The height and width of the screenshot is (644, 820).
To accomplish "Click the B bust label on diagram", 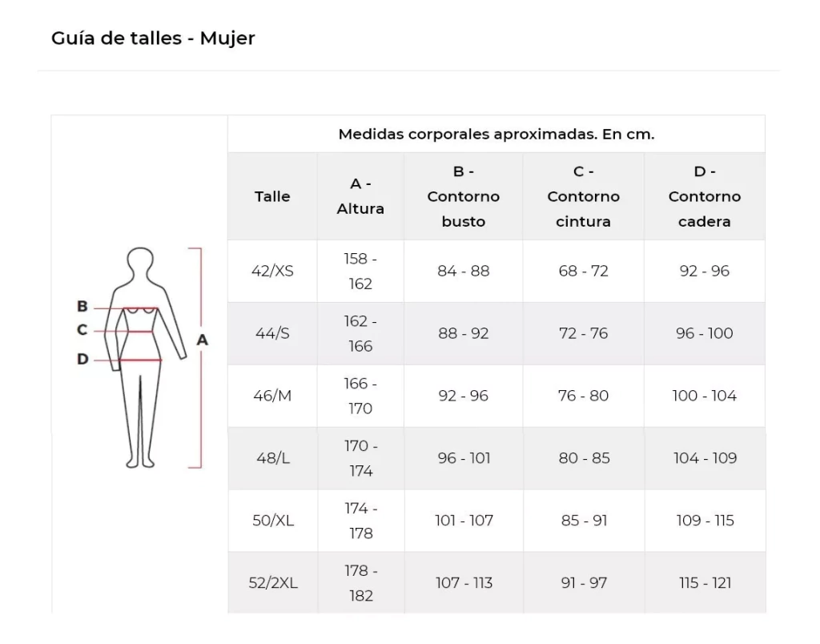I will (x=82, y=306).
